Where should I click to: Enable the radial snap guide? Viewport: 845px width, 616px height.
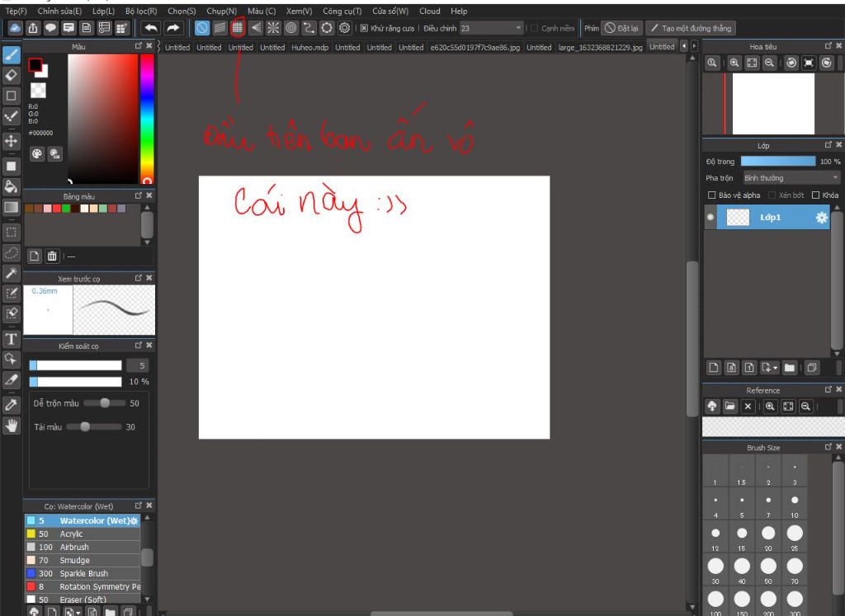273,28
